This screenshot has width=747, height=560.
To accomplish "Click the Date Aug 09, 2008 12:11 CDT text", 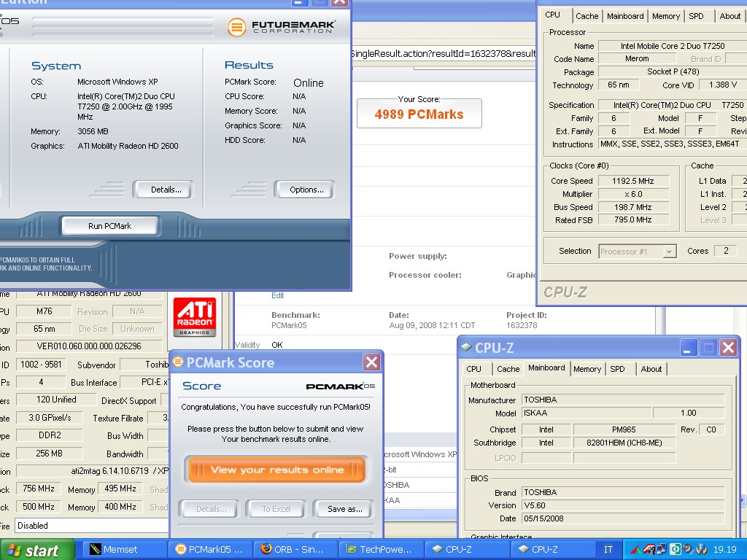I will point(432,326).
